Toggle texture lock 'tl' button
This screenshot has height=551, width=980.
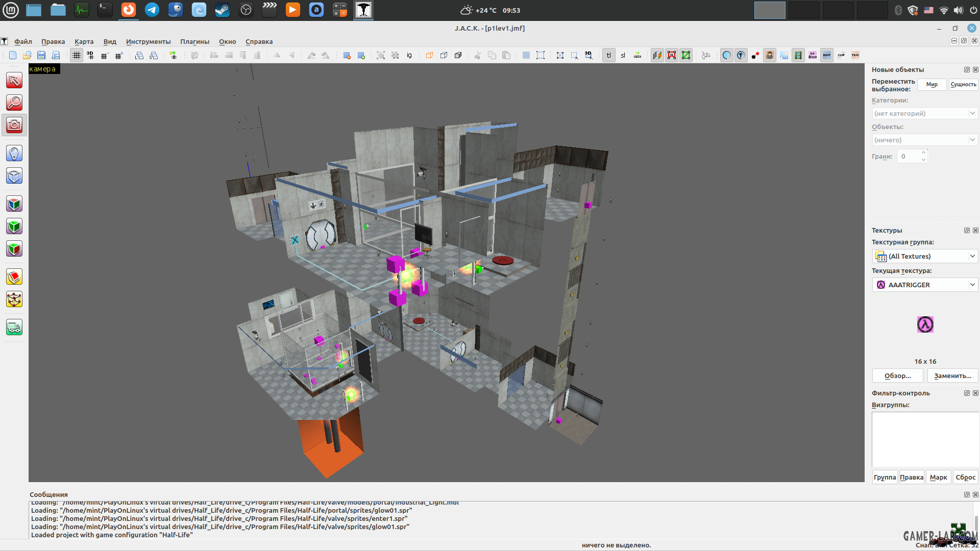(608, 55)
